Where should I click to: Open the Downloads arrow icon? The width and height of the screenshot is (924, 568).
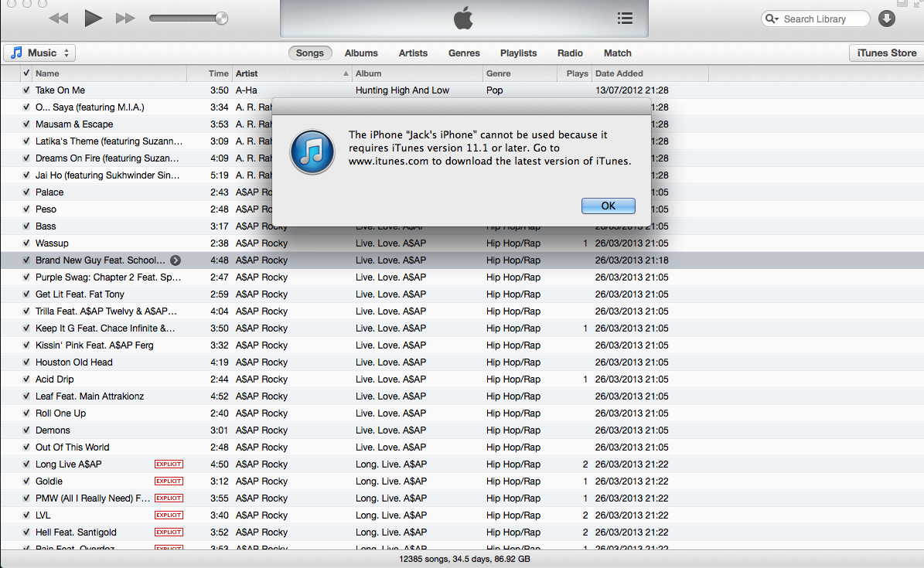[886, 19]
